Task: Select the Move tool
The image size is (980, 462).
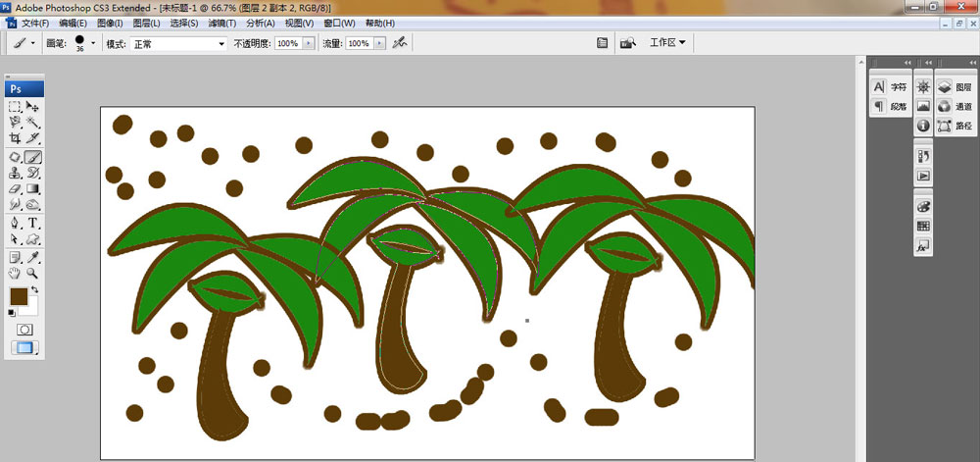Action: coord(32,106)
